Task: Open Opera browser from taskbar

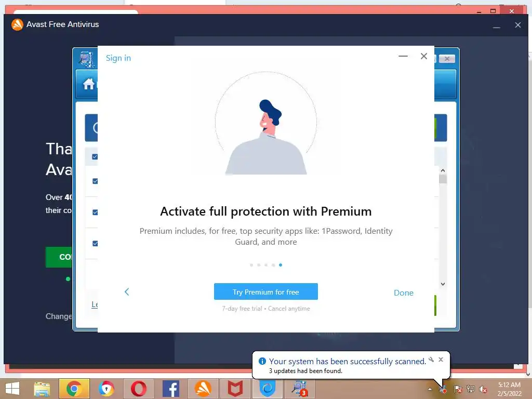Action: point(138,389)
